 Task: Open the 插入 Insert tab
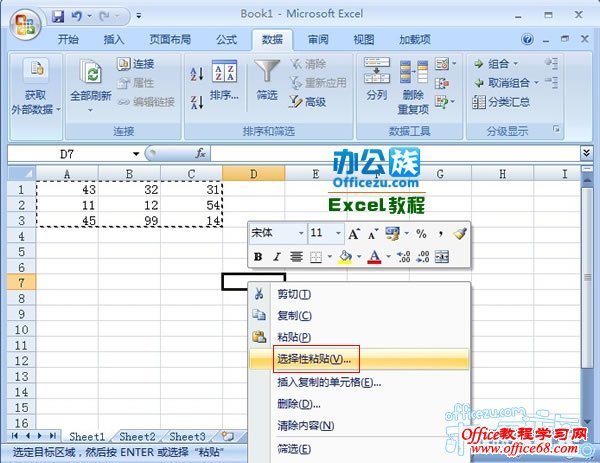(114, 39)
